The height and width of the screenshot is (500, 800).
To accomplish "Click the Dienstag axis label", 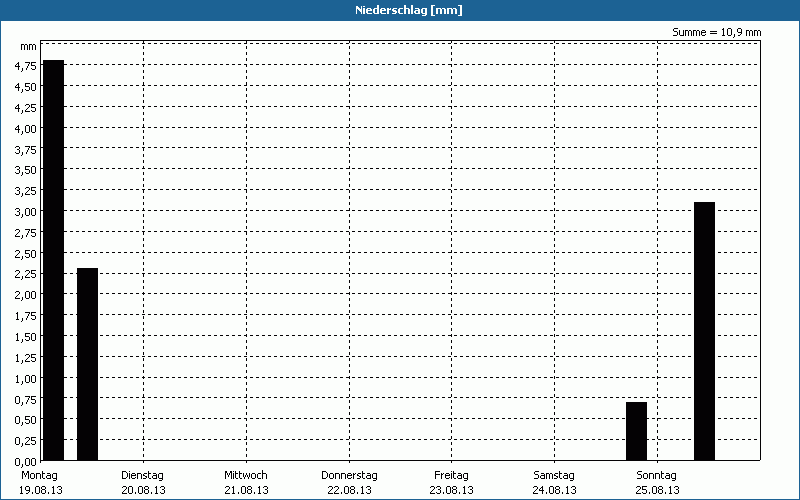I will [142, 475].
